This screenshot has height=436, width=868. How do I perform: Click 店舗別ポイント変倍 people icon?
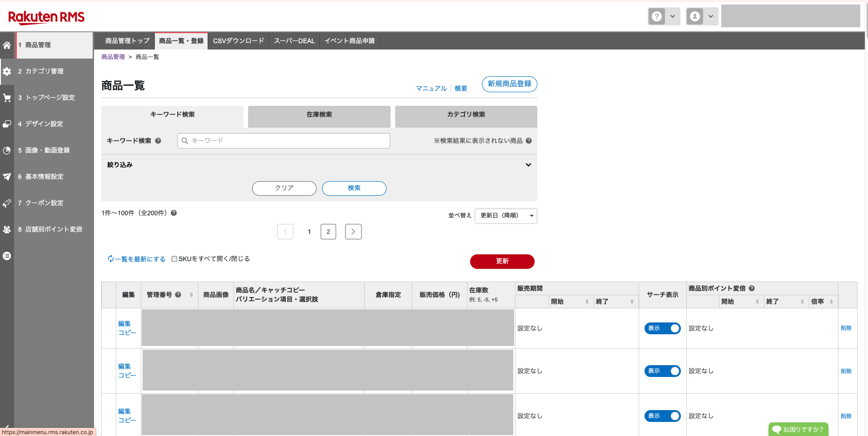[7, 229]
